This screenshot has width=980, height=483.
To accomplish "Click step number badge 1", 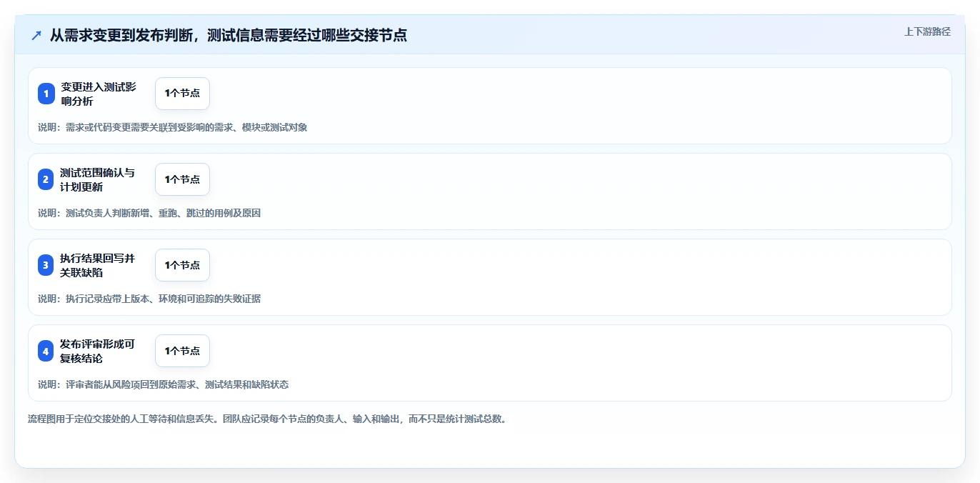I will pyautogui.click(x=46, y=94).
